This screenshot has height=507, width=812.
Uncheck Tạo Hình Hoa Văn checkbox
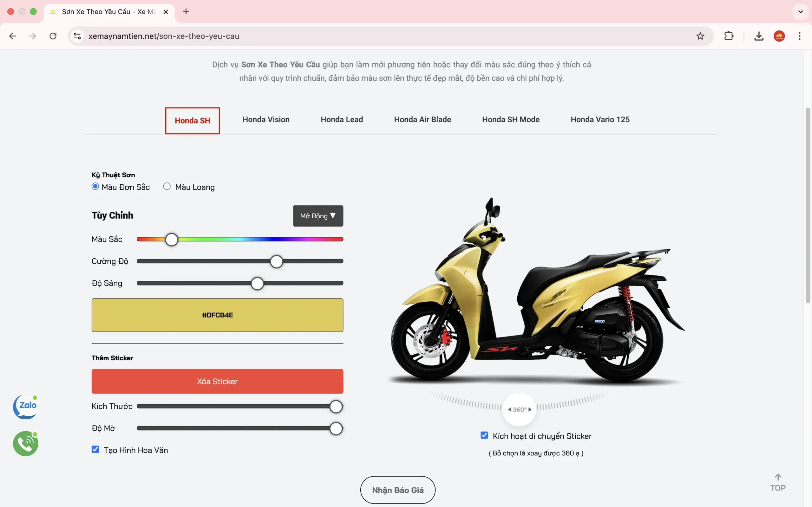pyautogui.click(x=95, y=449)
